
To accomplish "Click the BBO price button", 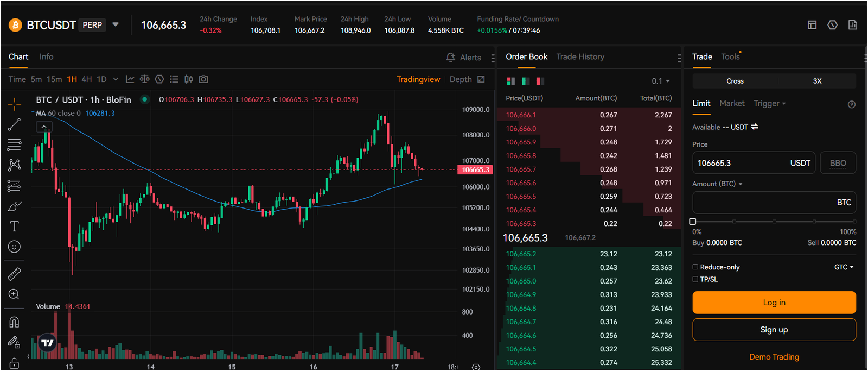I will click(838, 163).
